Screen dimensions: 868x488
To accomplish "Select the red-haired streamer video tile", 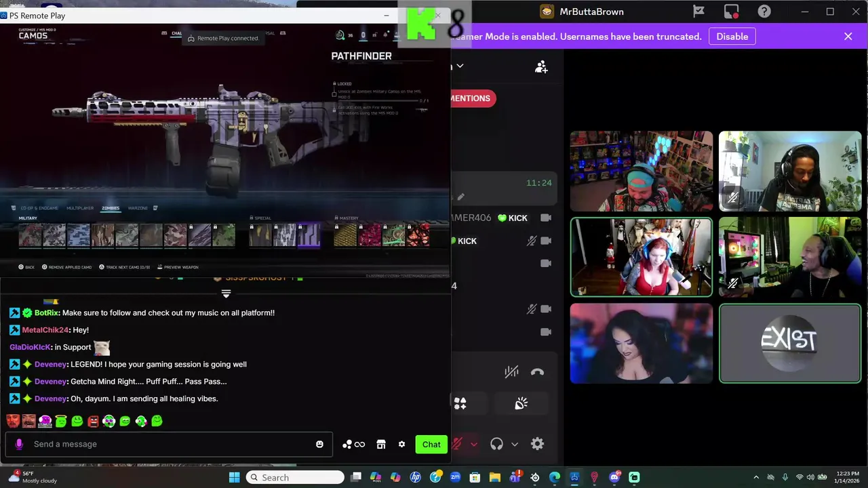I will click(641, 257).
